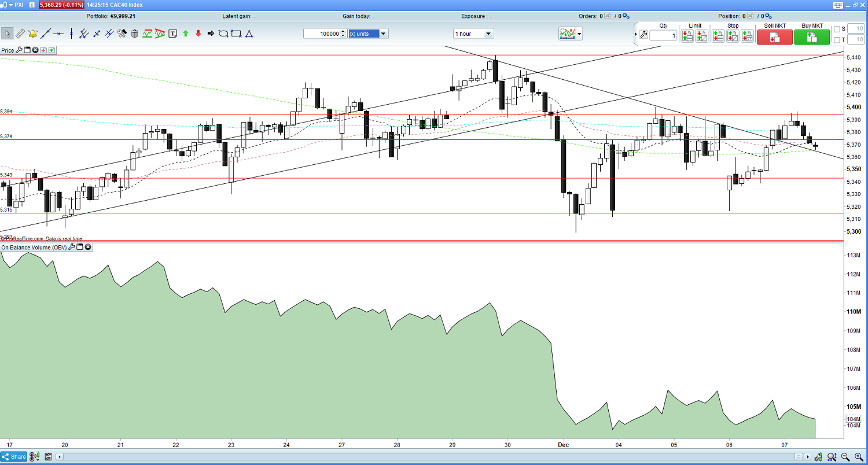Move the Price panel up with green arrow
The height and width of the screenshot is (465, 868).
point(52,50)
